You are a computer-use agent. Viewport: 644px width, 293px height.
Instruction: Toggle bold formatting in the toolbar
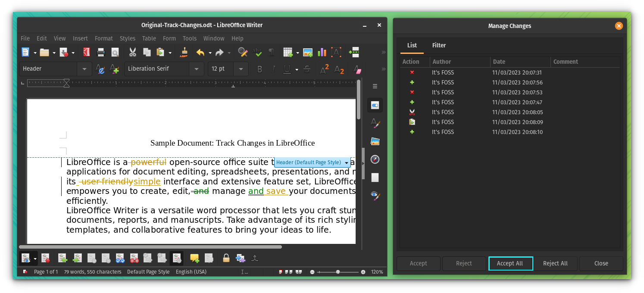(x=259, y=69)
